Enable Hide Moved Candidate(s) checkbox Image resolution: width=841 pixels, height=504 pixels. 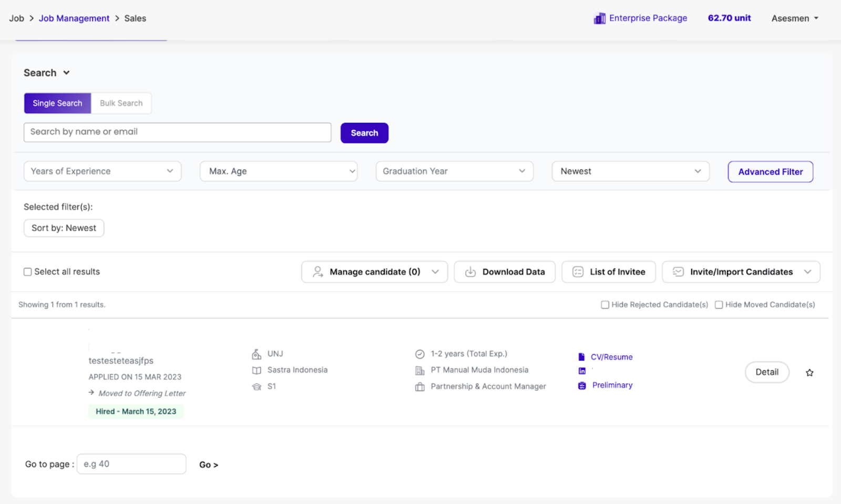(x=719, y=305)
